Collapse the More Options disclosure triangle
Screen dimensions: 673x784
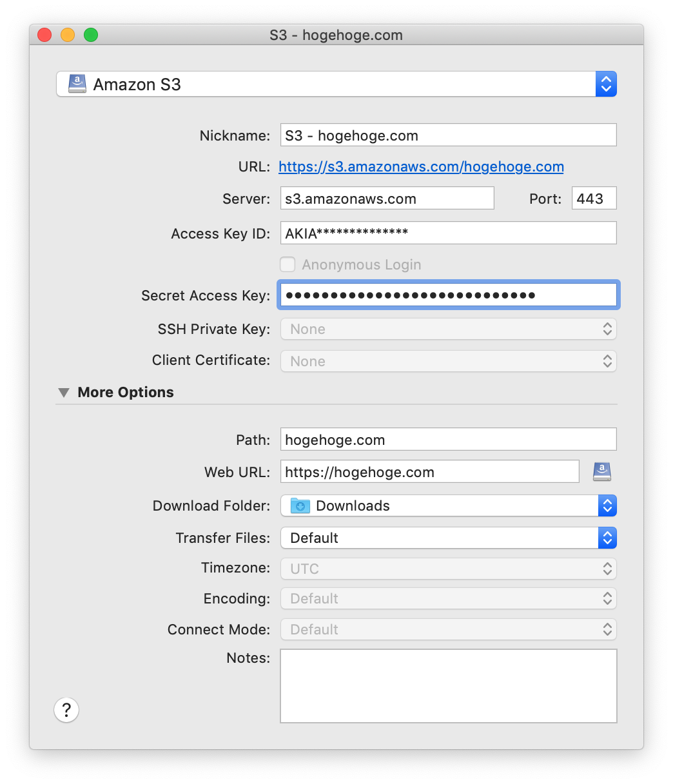[64, 393]
